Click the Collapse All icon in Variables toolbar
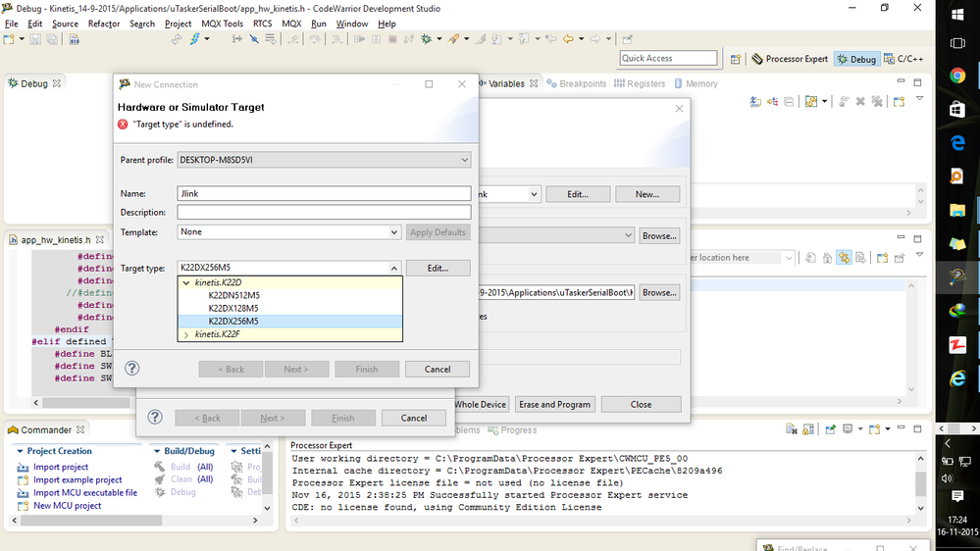980x551 pixels. [x=789, y=101]
